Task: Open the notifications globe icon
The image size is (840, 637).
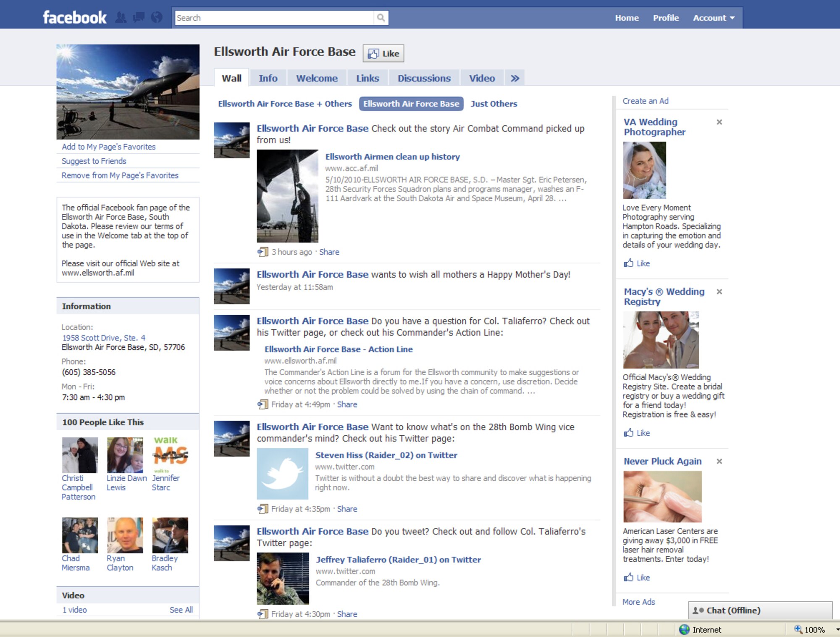Action: point(157,18)
